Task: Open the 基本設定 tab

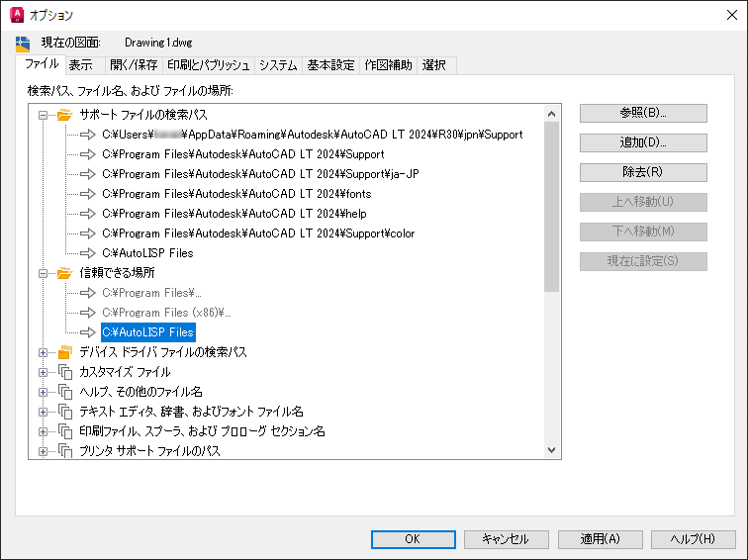Action: [x=330, y=65]
